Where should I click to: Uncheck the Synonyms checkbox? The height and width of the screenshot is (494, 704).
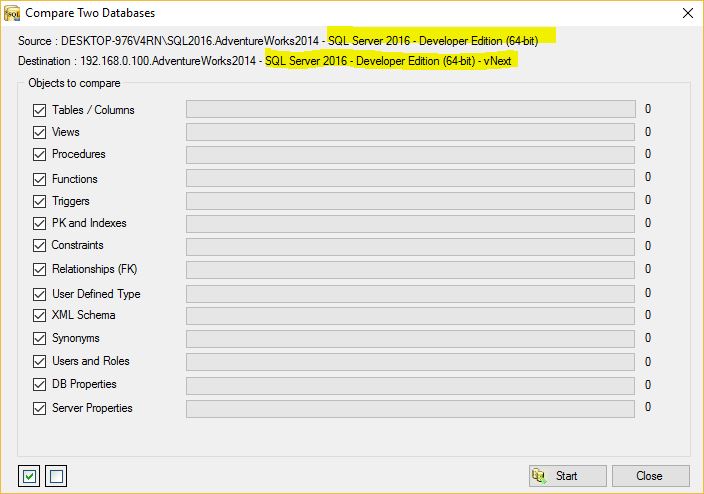[x=40, y=338]
